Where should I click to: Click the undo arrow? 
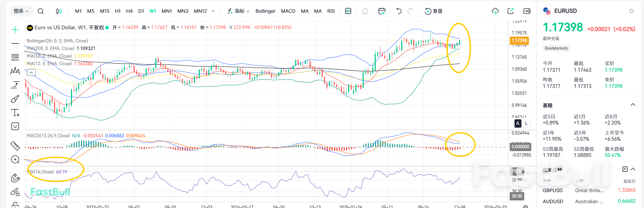(399, 11)
